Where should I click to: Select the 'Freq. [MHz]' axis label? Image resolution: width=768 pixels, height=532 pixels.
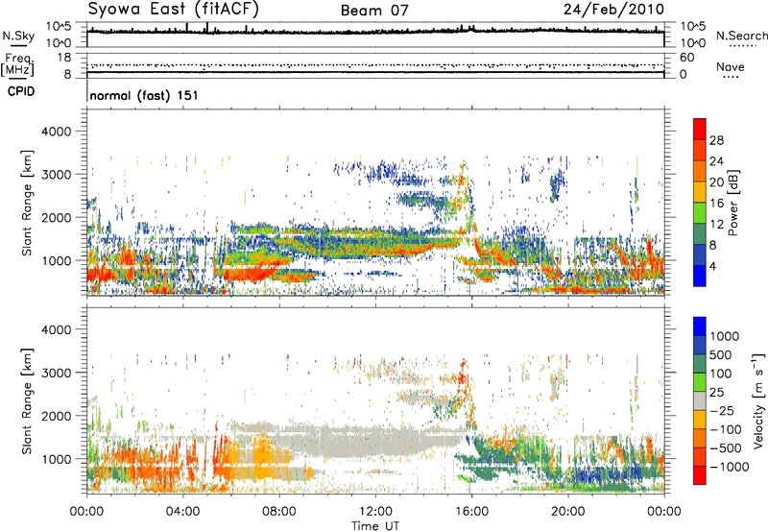(17, 64)
